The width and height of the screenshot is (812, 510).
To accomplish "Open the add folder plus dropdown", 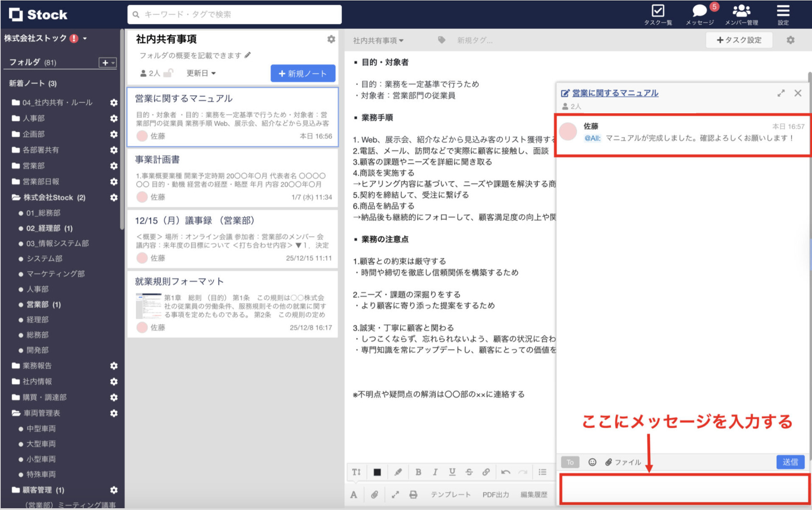I will [107, 62].
